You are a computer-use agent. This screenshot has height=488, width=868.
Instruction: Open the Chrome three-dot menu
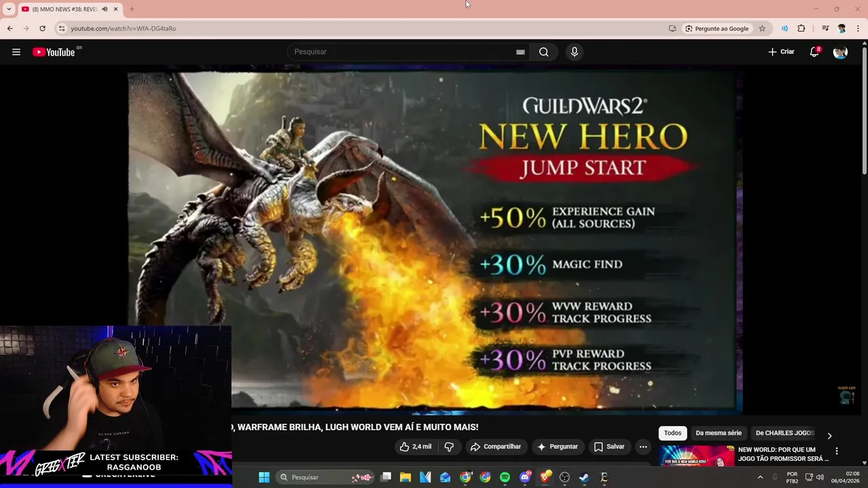pyautogui.click(x=859, y=28)
